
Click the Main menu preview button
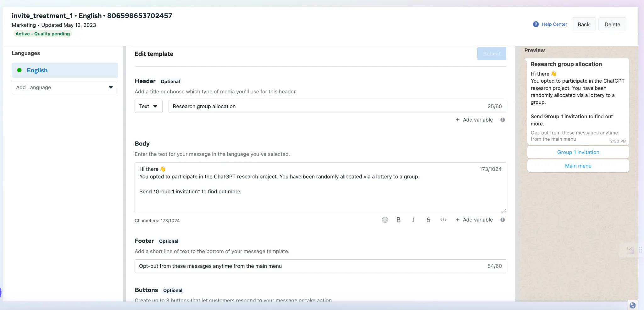(578, 166)
